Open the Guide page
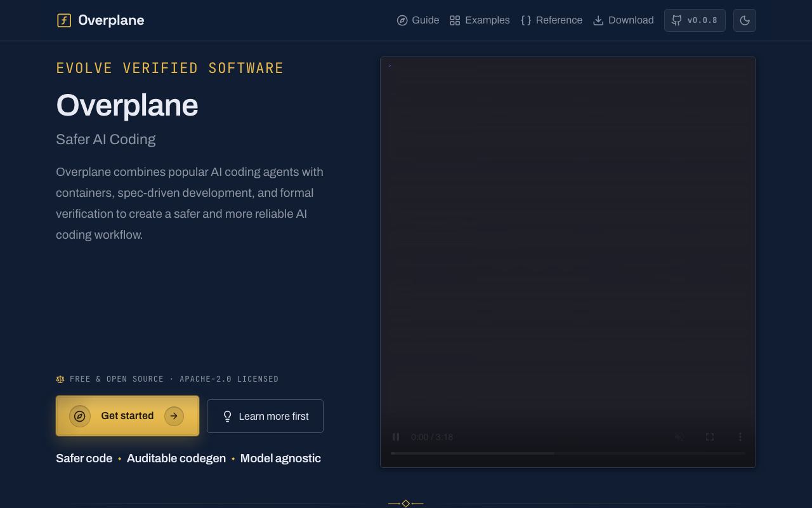This screenshot has height=508, width=812. [x=418, y=20]
